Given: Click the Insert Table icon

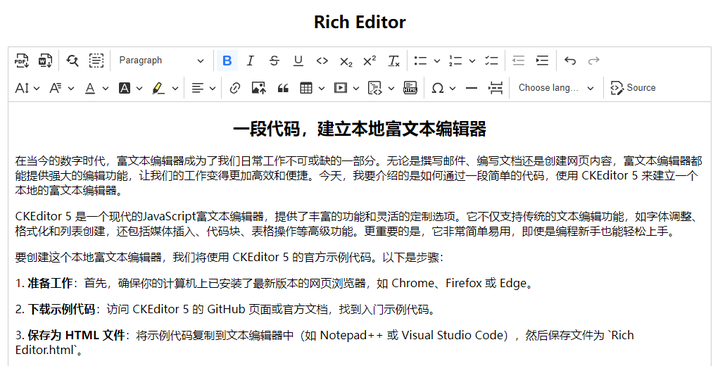Looking at the screenshot, I should point(306,88).
